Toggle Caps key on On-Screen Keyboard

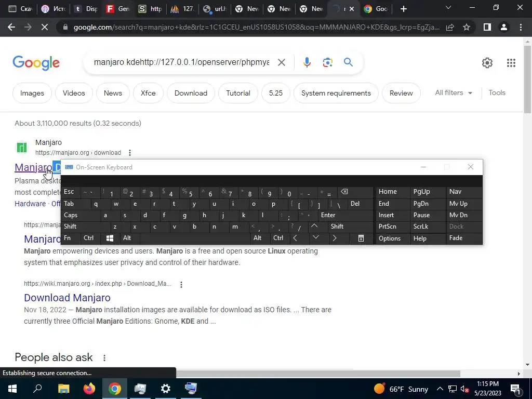tap(81, 215)
